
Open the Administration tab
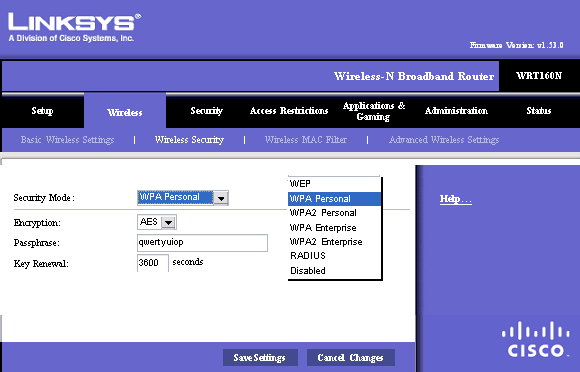[x=456, y=111]
